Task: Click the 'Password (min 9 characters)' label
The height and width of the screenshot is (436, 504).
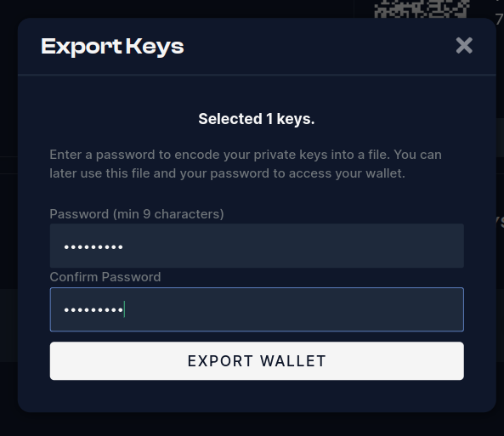Action: point(137,214)
